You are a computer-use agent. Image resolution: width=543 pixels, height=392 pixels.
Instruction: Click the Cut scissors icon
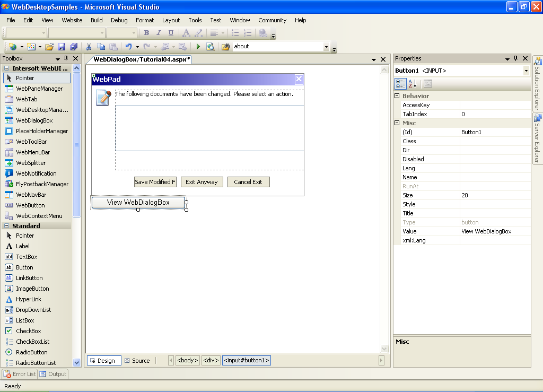pyautogui.click(x=89, y=47)
